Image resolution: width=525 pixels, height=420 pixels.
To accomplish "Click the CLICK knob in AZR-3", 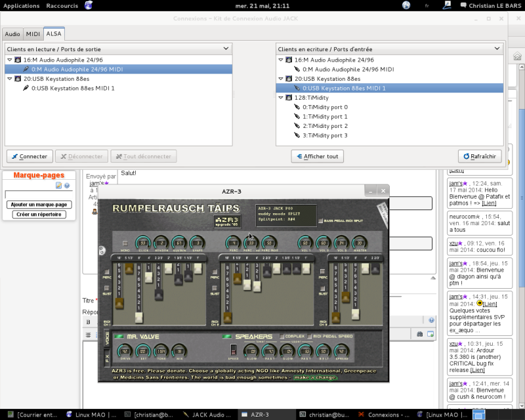I will [143, 243].
